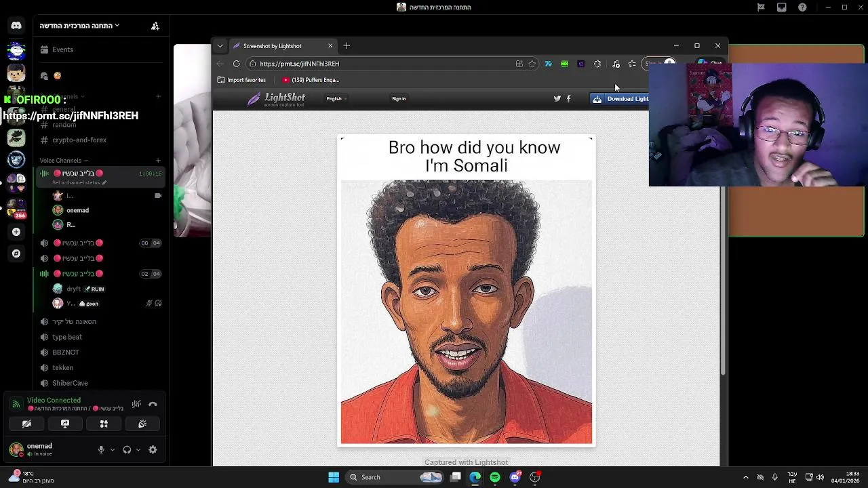
Task: Click the connection signal icon next to Video Connected
Action: [16, 404]
